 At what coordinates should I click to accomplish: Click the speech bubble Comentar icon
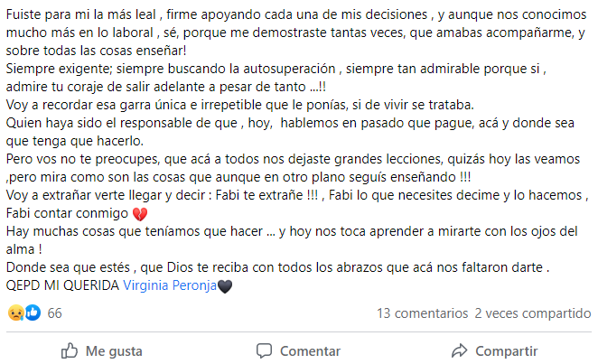point(264,350)
